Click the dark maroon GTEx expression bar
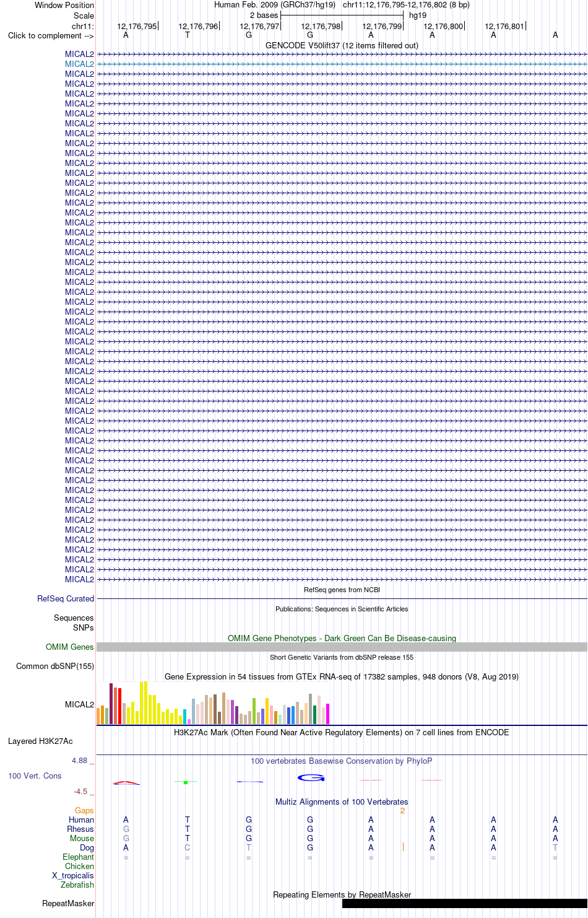 point(111,704)
